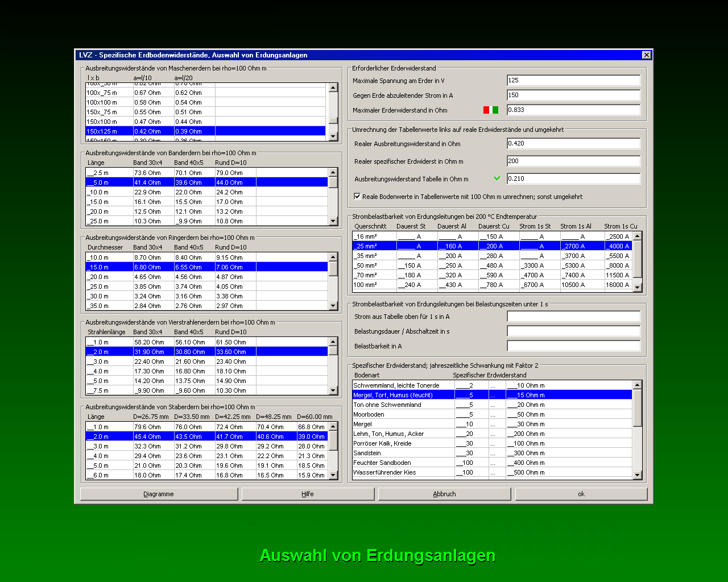The image size is (728, 582).
Task: Select the 6.0 m Staberder row
Action: (206, 475)
